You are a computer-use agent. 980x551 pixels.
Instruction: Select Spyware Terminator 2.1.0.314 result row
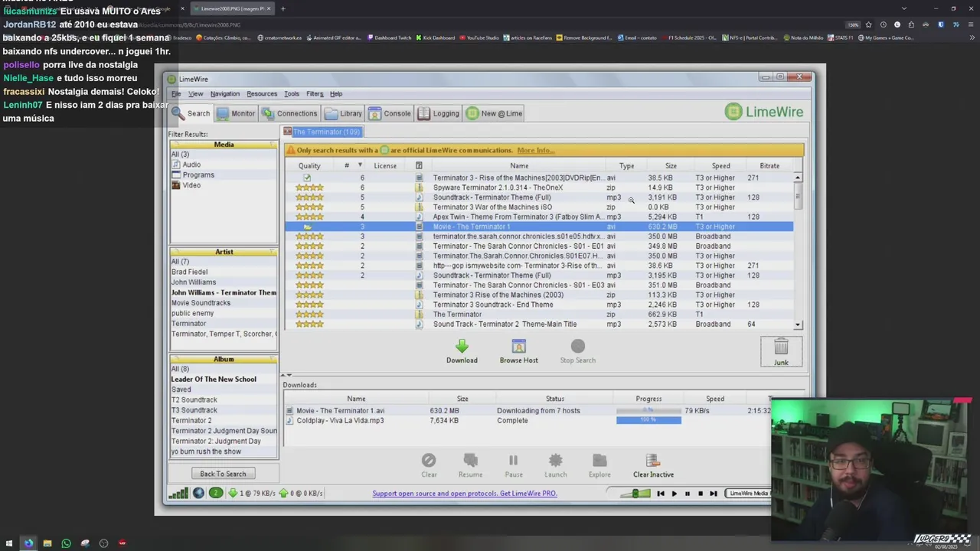(x=539, y=187)
